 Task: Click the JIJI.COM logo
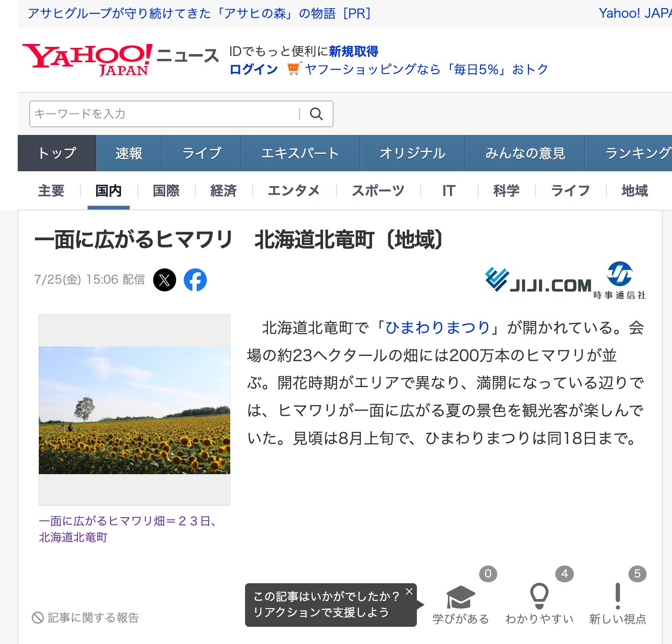coord(538,283)
